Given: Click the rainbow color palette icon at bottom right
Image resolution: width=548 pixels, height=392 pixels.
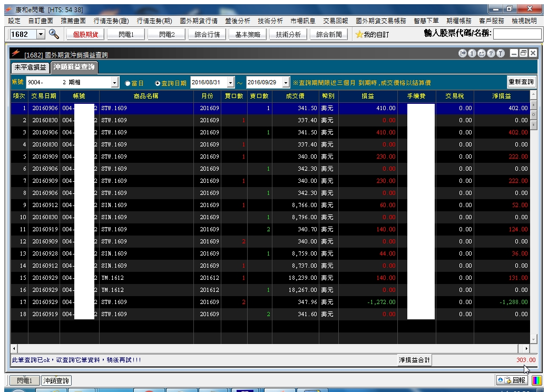Looking at the screenshot, I should 537,380.
